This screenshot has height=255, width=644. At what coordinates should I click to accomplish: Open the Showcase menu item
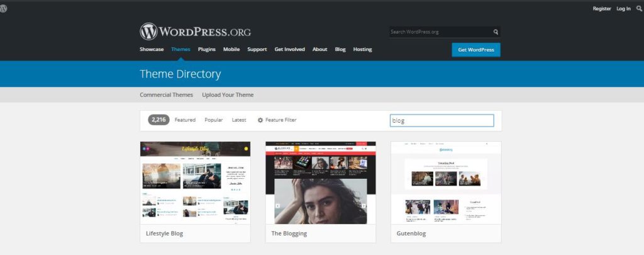(x=152, y=49)
